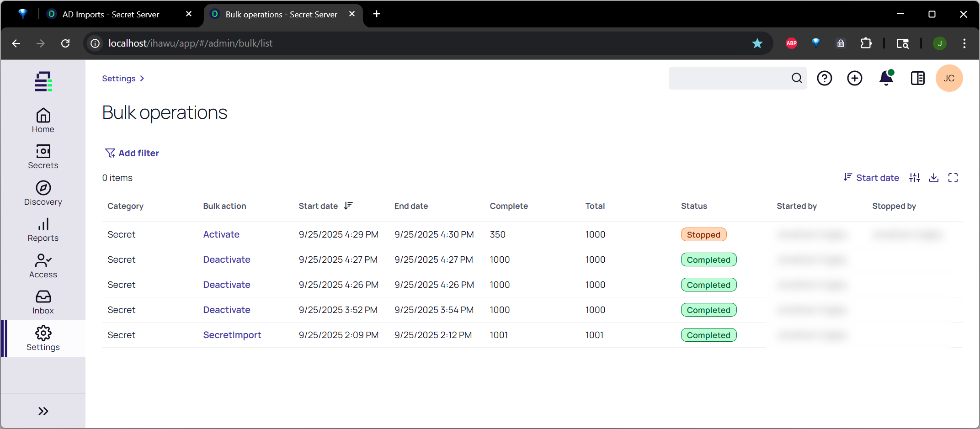Image resolution: width=980 pixels, height=429 pixels.
Task: Toggle the side panel layout icon
Action: (x=917, y=79)
